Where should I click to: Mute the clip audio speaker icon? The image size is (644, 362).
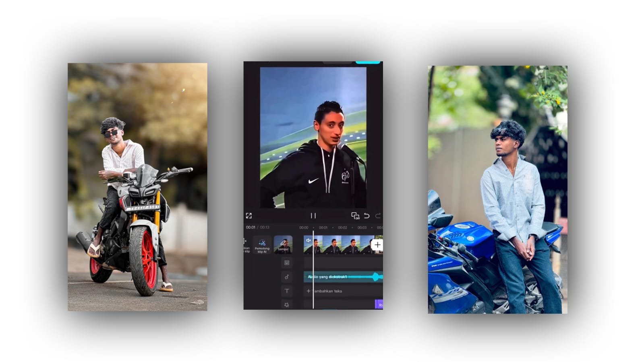click(x=309, y=240)
